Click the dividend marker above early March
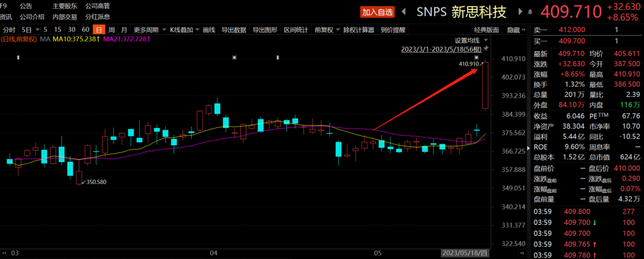This screenshot has height=259, width=644. point(18,58)
